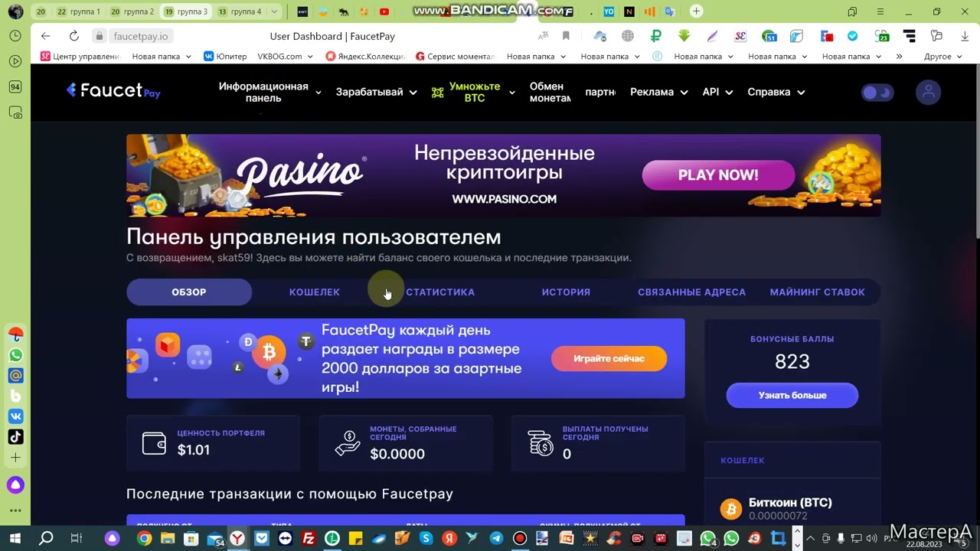
Task: Open the ruble sign extension icon
Action: click(x=655, y=35)
